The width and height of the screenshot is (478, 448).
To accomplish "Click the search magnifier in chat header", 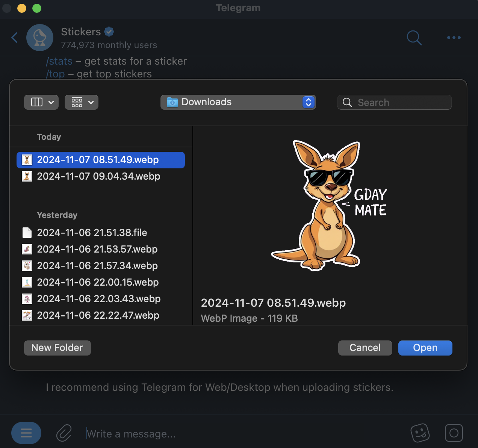I will [414, 38].
